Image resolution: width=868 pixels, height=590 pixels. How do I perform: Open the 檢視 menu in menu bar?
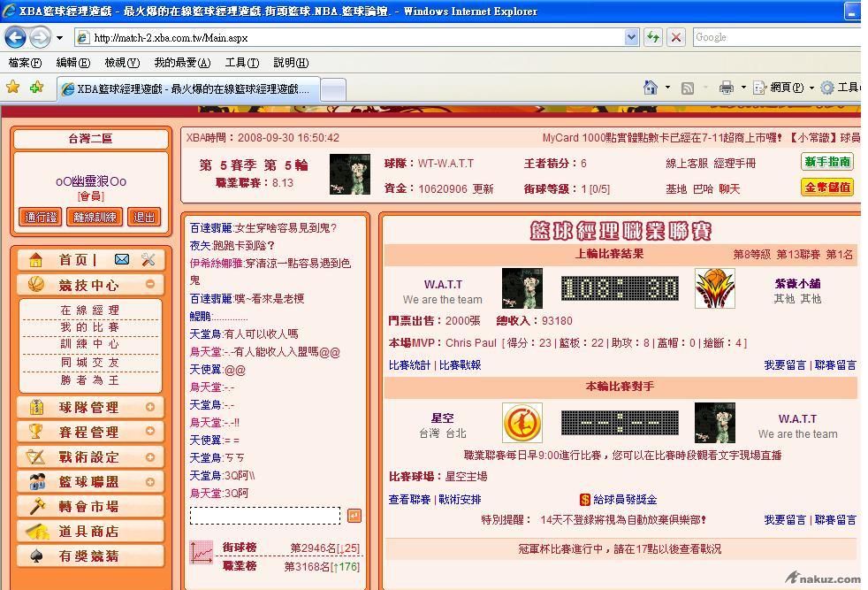click(121, 63)
